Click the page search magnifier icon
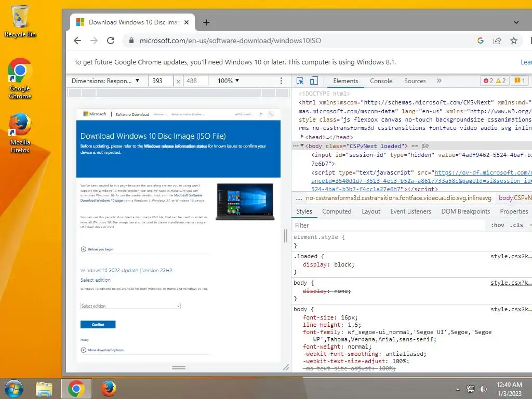Image resolution: width=532 pixels, height=399 pixels. [x=261, y=114]
